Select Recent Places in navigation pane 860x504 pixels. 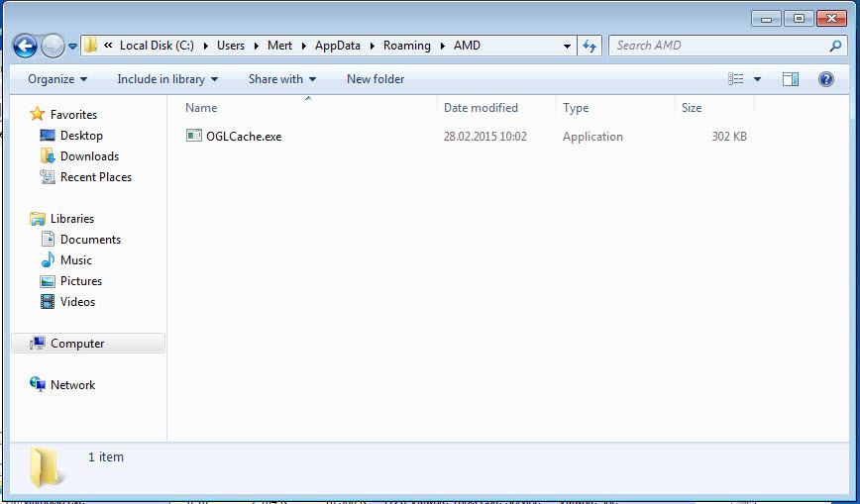(95, 177)
